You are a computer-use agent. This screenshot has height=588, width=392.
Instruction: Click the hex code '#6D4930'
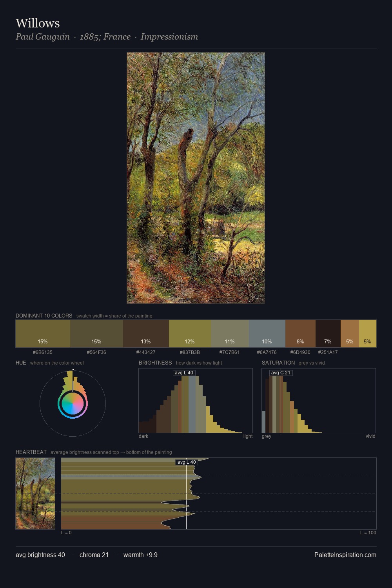coord(300,352)
